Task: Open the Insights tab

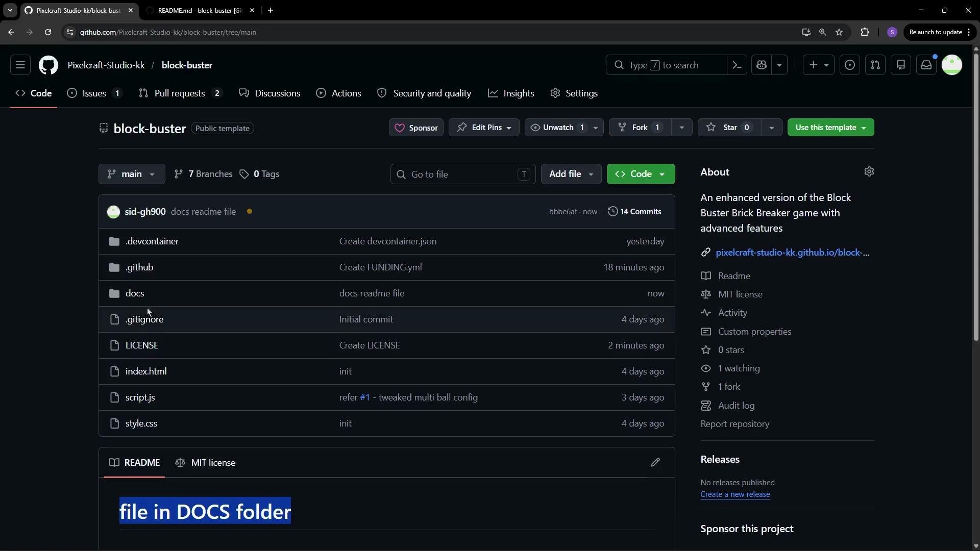Action: pos(511,93)
